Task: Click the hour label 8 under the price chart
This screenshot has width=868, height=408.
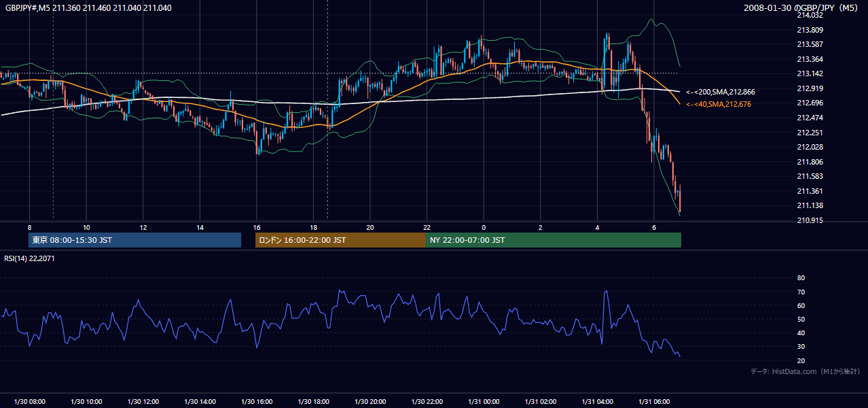Action: pos(29,227)
